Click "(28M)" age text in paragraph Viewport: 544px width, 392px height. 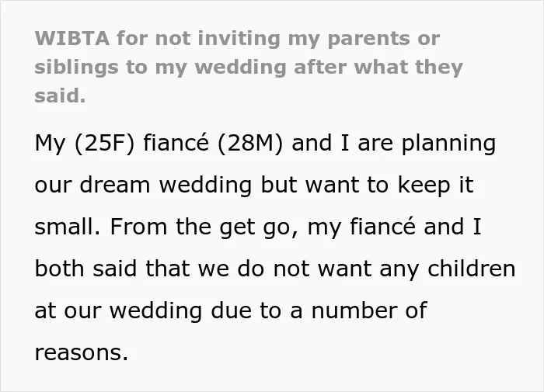(250, 143)
